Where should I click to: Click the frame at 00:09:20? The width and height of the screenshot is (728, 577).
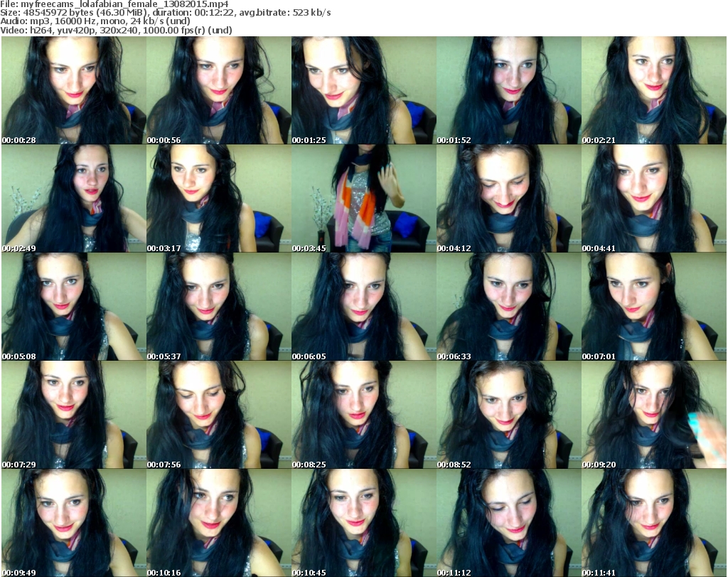click(654, 415)
